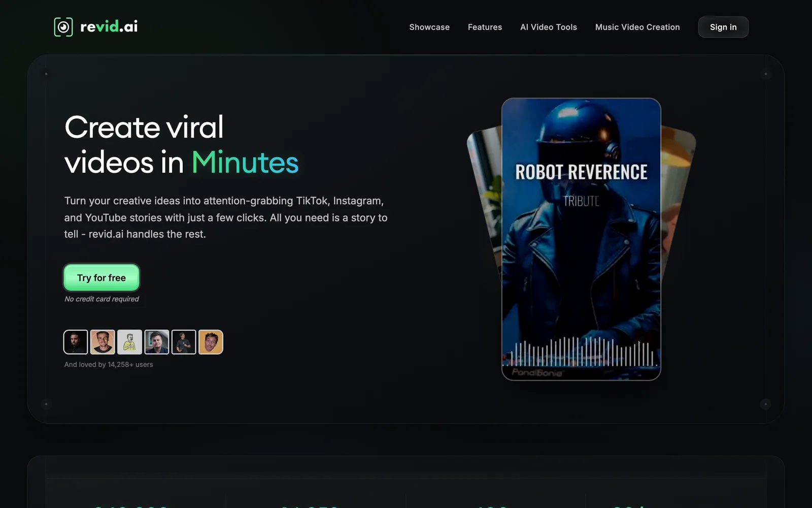Click the PanalBanie watermark label

[x=539, y=372]
